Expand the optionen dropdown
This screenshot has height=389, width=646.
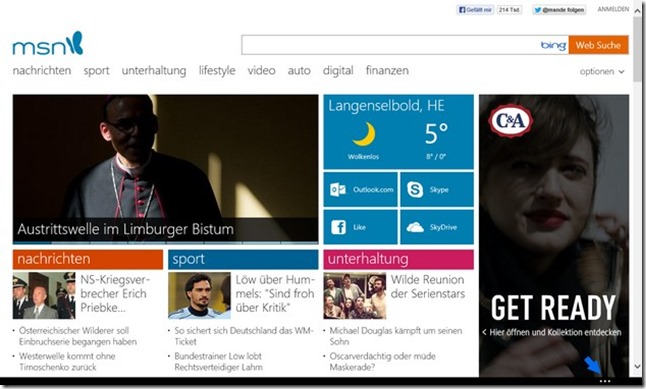point(602,72)
